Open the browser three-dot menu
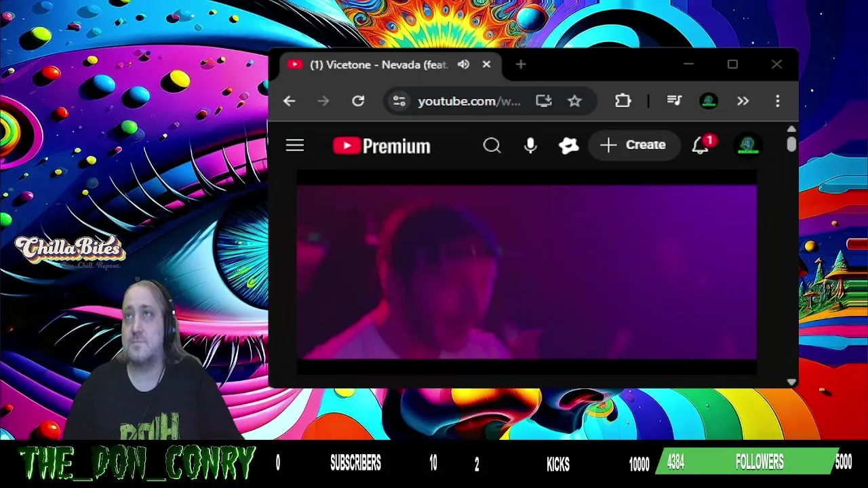The height and width of the screenshot is (488, 868). coord(778,101)
